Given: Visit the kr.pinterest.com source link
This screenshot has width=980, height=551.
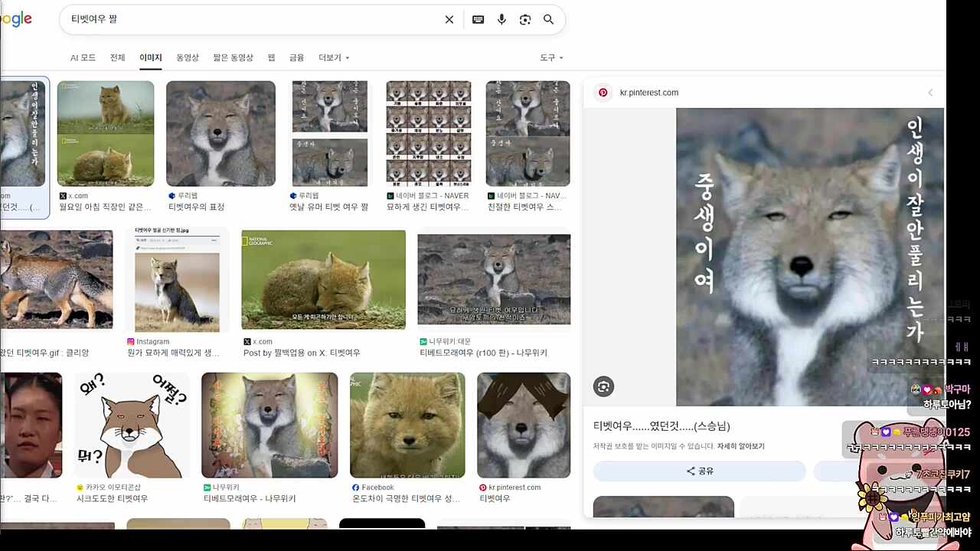Looking at the screenshot, I should click(x=649, y=92).
